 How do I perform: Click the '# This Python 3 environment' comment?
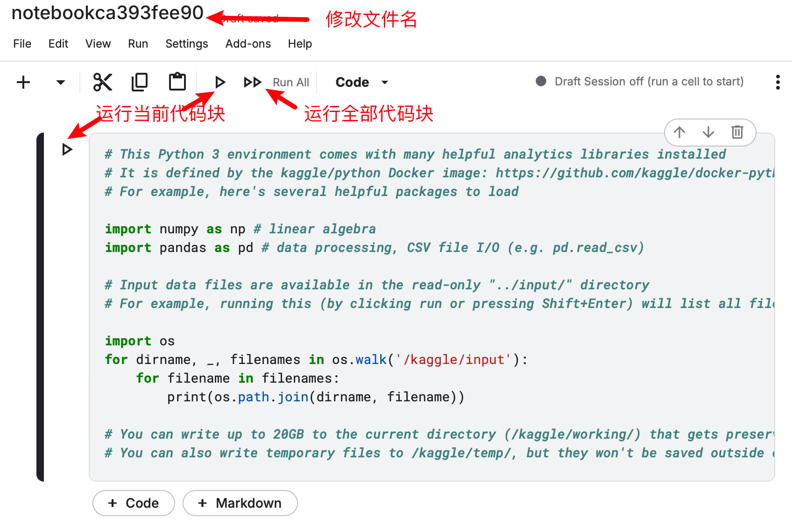coord(416,154)
